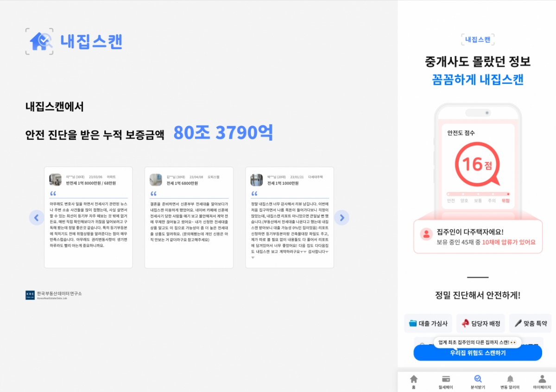Select the 홈 home icon in bottom navigation
Image resolution: width=556 pixels, height=392 pixels.
point(414,380)
